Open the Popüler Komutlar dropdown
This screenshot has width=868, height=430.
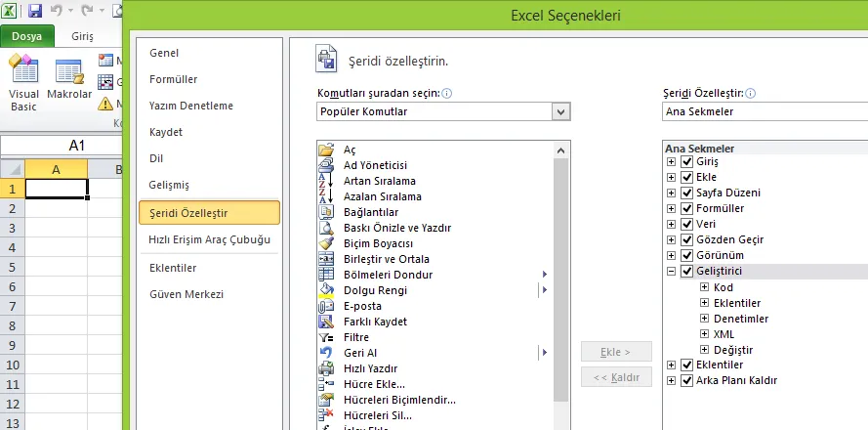tap(560, 112)
